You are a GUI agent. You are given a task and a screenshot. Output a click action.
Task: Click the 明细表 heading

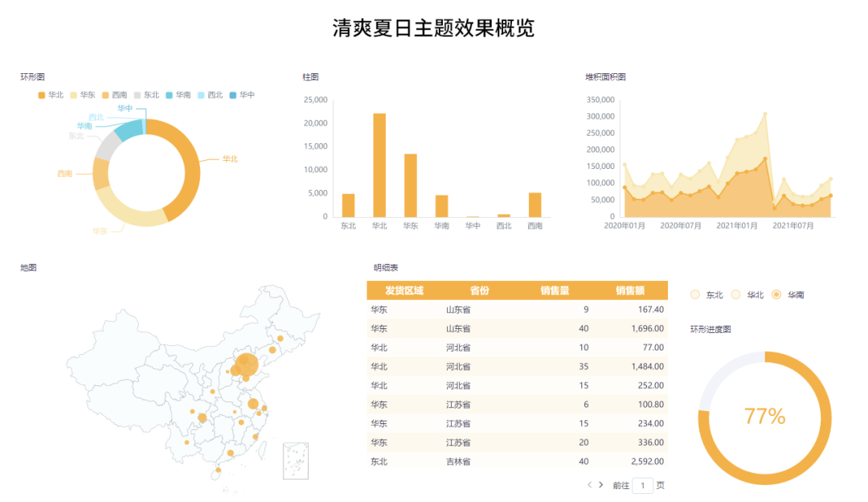[x=386, y=268]
